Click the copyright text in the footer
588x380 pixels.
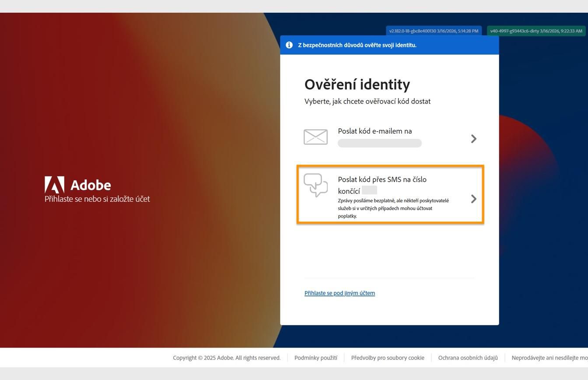pyautogui.click(x=227, y=358)
